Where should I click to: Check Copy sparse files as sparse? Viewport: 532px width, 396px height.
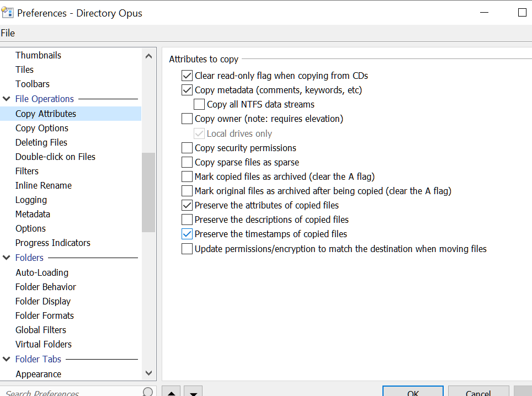(x=187, y=162)
